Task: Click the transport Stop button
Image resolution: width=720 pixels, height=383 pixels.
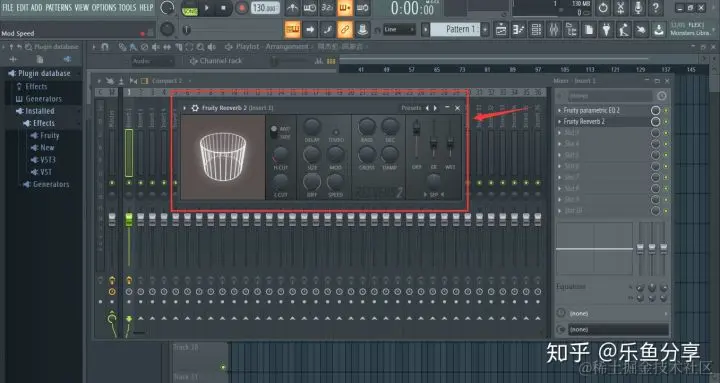Action: [x=224, y=8]
